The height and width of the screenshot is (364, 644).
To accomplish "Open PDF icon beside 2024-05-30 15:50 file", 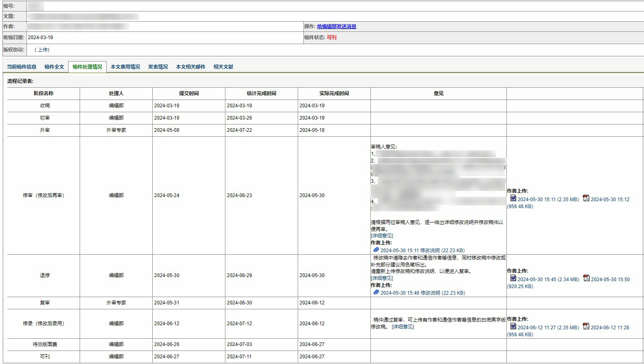I will click(x=586, y=278).
